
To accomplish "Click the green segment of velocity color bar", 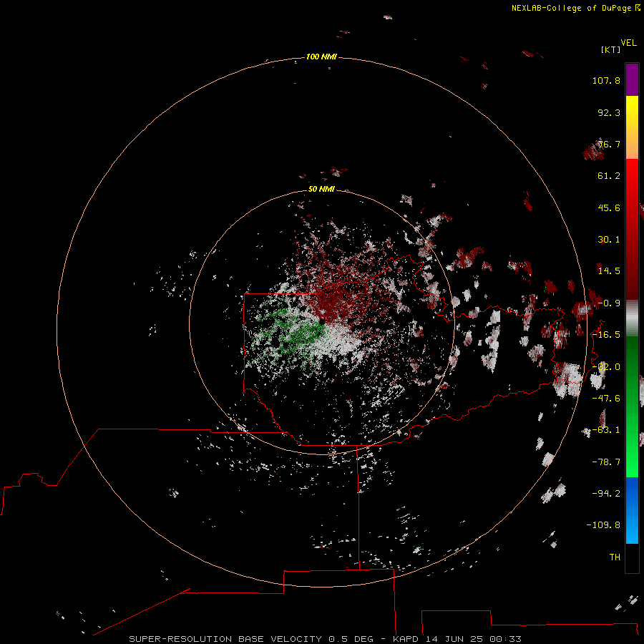I will pyautogui.click(x=632, y=406).
